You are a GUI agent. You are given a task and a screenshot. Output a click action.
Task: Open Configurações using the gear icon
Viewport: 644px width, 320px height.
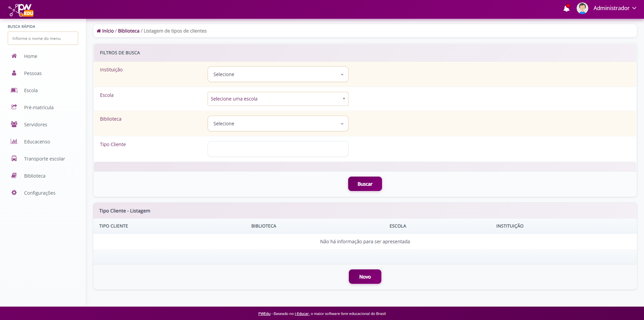14,193
